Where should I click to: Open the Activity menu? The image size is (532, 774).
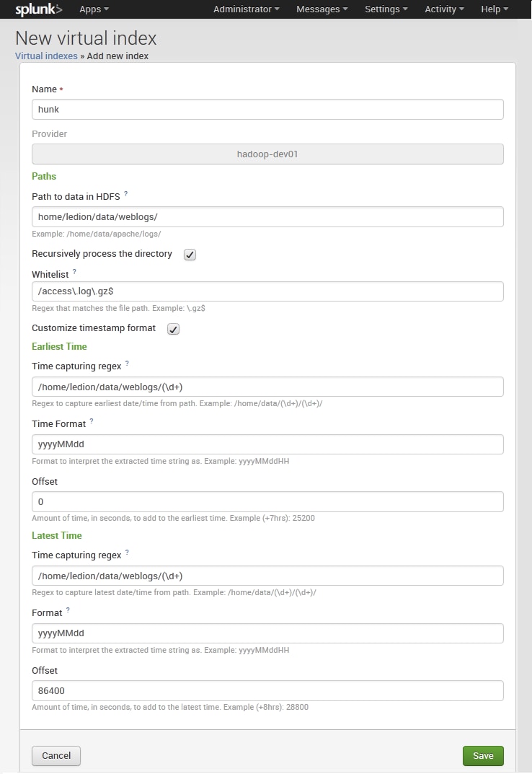444,9
